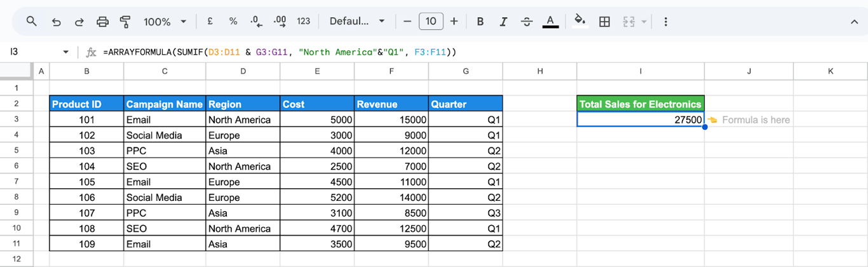Select the Cost header cell
This screenshot has width=868, height=267.
pyautogui.click(x=317, y=104)
